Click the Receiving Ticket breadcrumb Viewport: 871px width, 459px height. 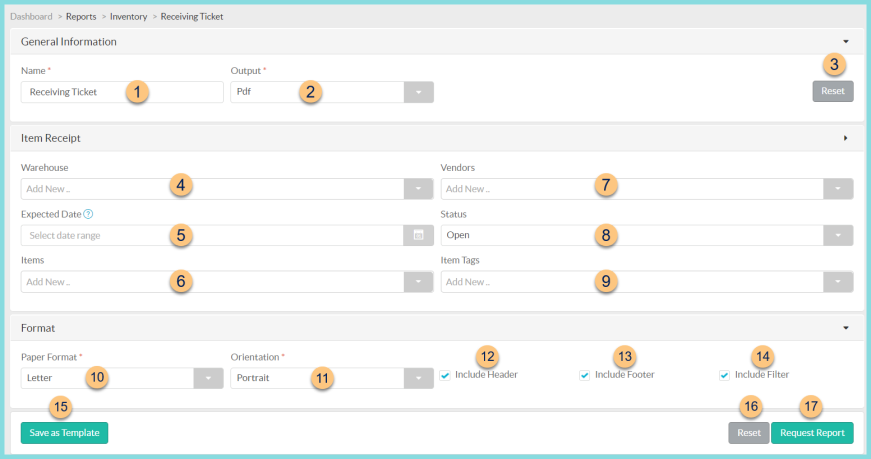tap(192, 17)
